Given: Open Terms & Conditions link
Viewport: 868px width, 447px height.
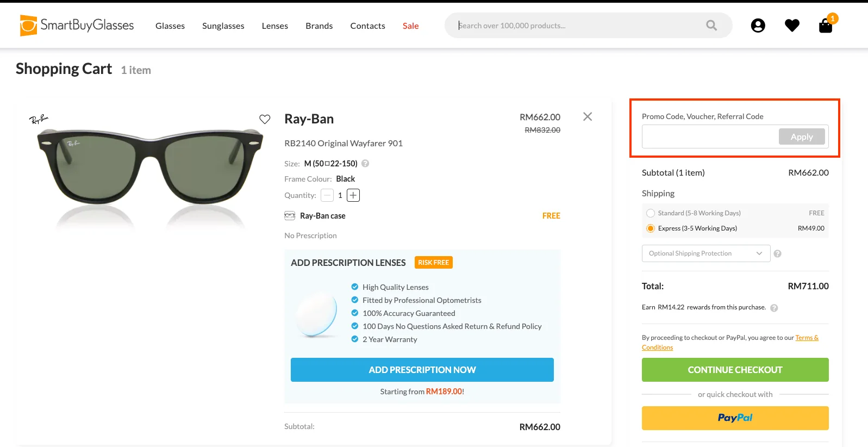Looking at the screenshot, I should tap(807, 338).
